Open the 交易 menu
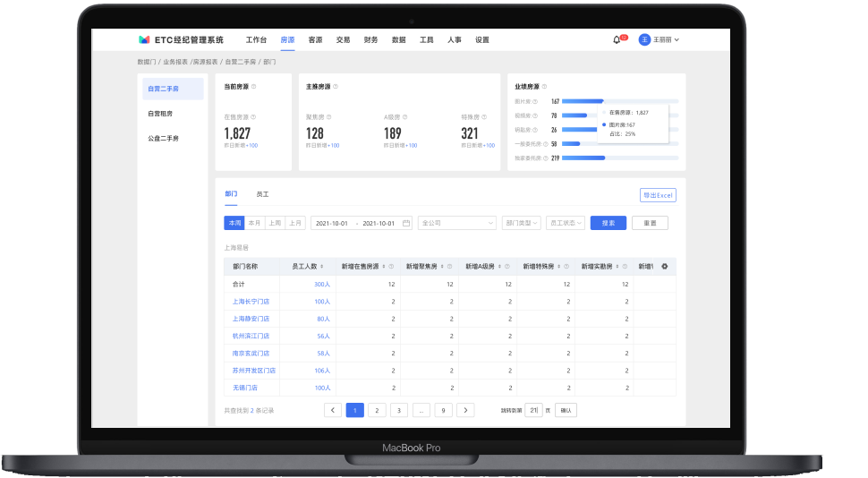This screenshot has width=868, height=478. coord(344,40)
